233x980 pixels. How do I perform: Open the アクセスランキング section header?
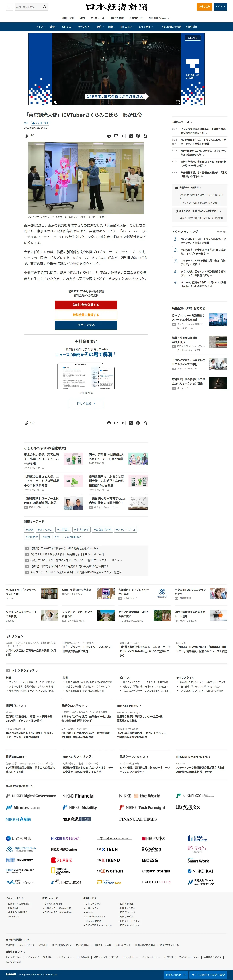click(x=186, y=232)
